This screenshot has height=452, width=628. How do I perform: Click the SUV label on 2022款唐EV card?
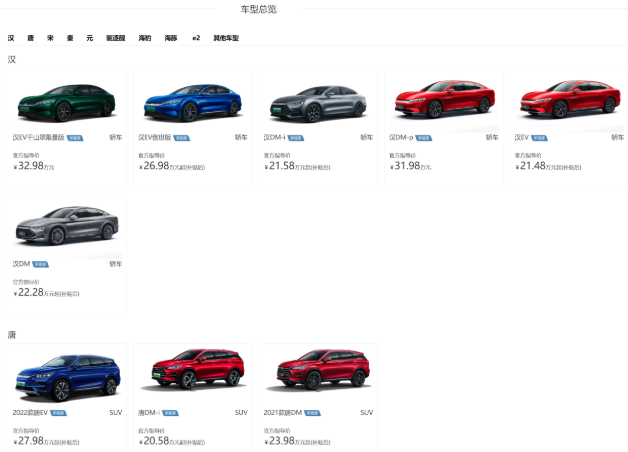(x=116, y=412)
